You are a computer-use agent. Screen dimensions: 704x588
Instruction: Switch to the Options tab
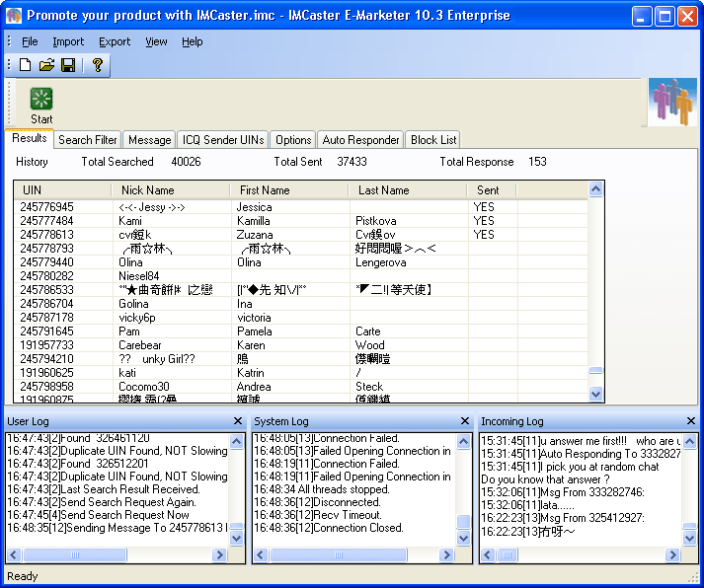point(293,140)
